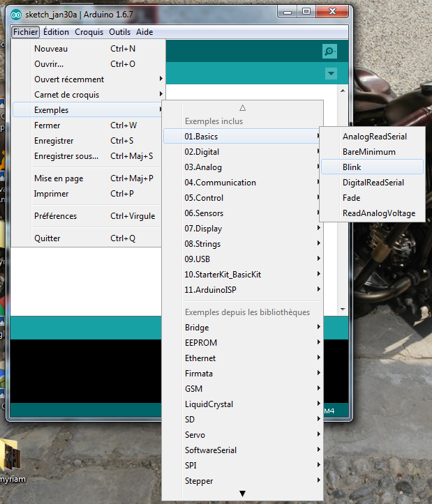Viewport: 432px width, 504px height.
Task: Expand the Ethernet library examples
Action: [x=242, y=358]
